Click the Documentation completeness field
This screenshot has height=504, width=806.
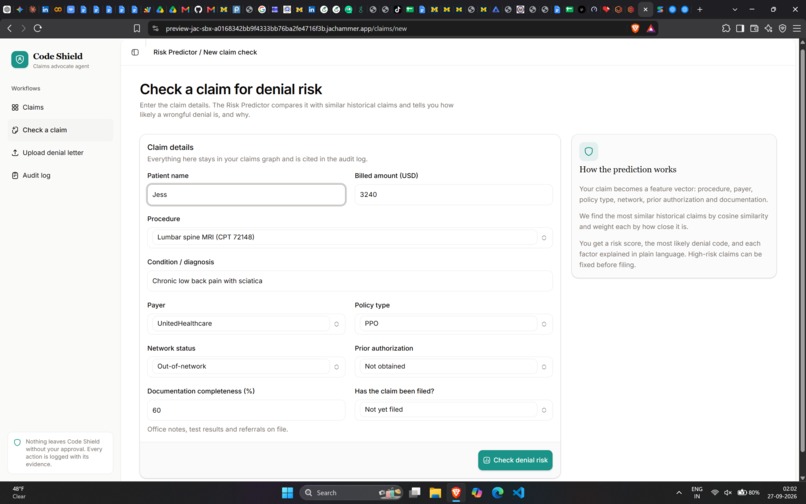click(x=246, y=410)
